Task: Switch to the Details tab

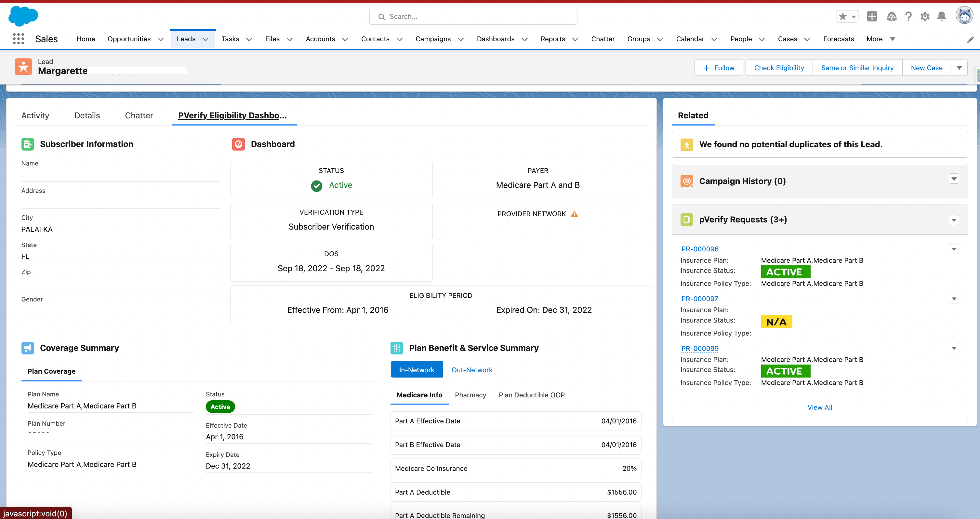Action: click(x=87, y=115)
